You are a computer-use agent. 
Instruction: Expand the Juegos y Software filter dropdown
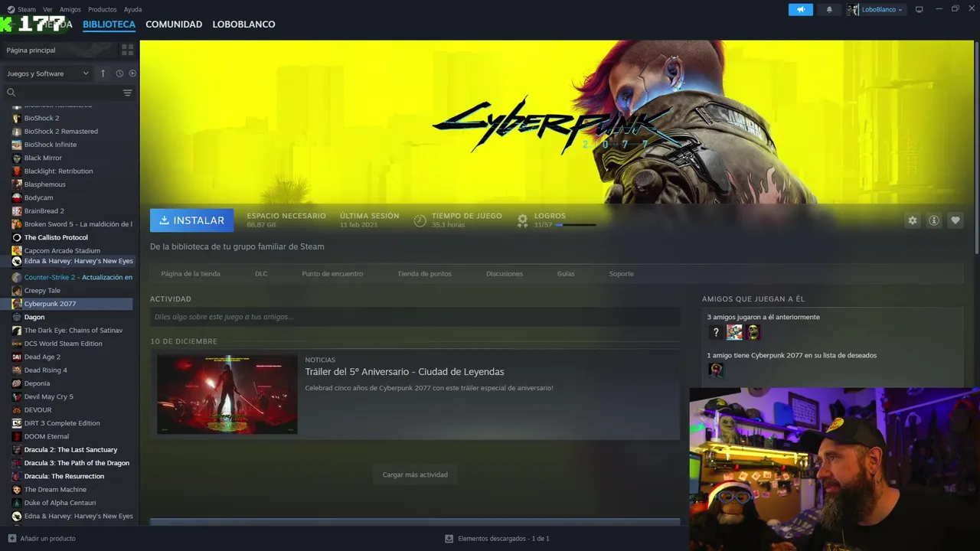pos(47,73)
